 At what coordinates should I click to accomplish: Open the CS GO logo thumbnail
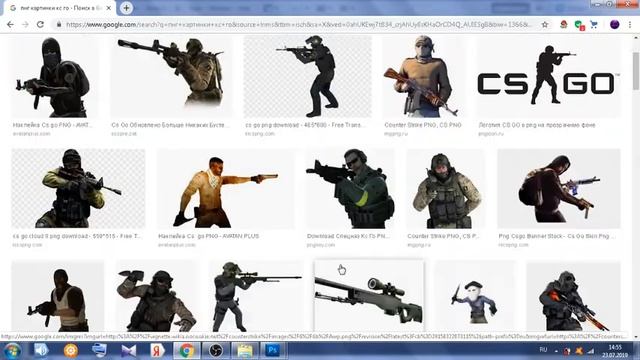(549, 77)
